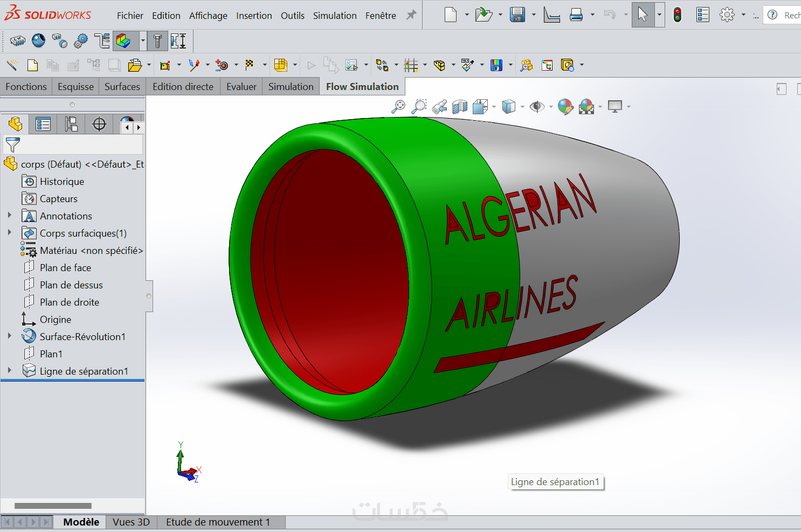Click the Origine tree item
Image resolution: width=801 pixels, height=532 pixels.
coord(55,320)
